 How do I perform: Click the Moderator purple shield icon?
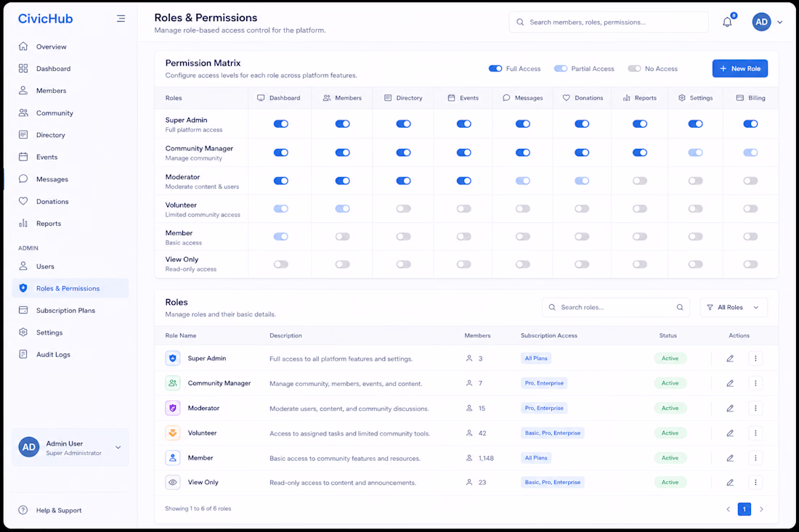[x=173, y=409]
